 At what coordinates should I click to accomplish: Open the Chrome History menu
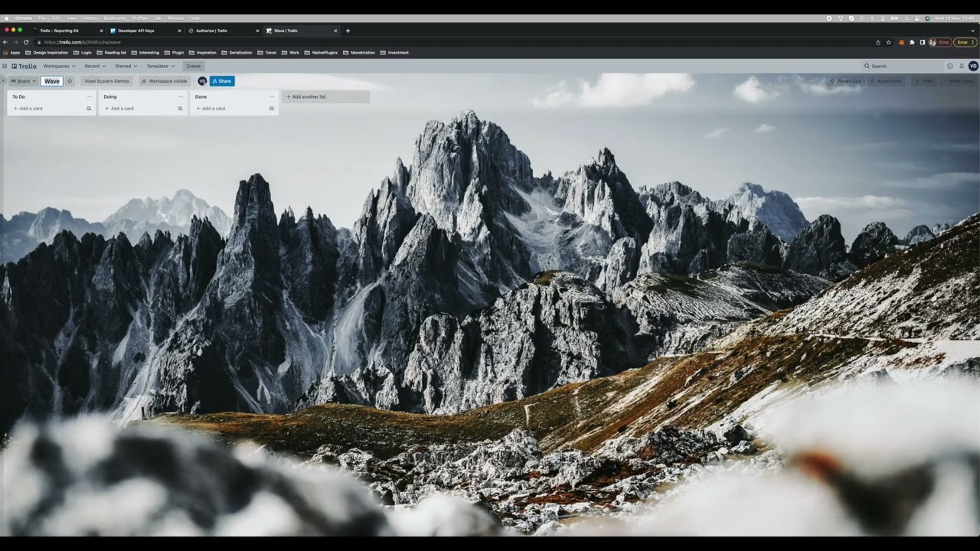pos(90,18)
